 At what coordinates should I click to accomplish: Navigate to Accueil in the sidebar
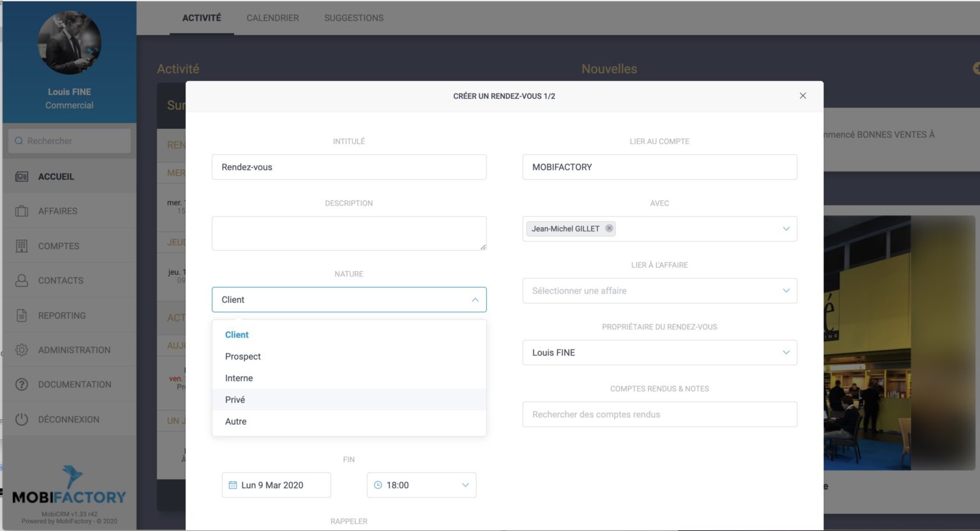click(56, 176)
